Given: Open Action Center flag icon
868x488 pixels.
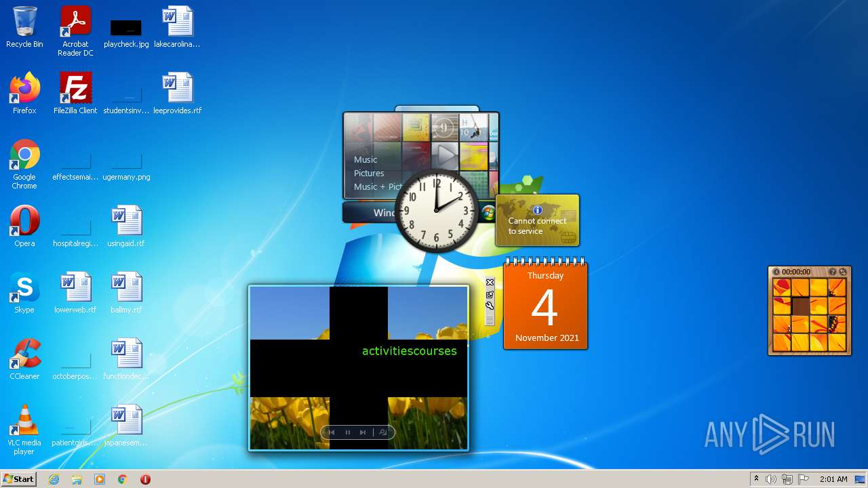Looking at the screenshot, I should coord(804,479).
